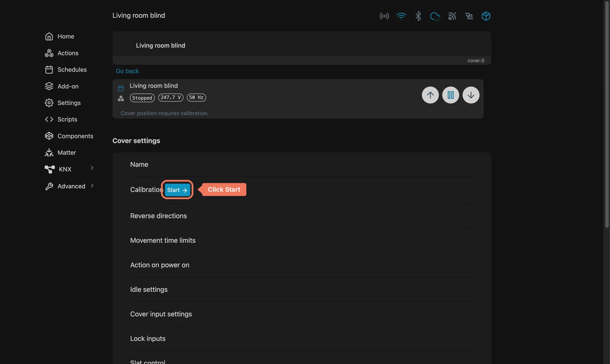Click the Cover settings heading
The image size is (610, 364).
pos(136,141)
